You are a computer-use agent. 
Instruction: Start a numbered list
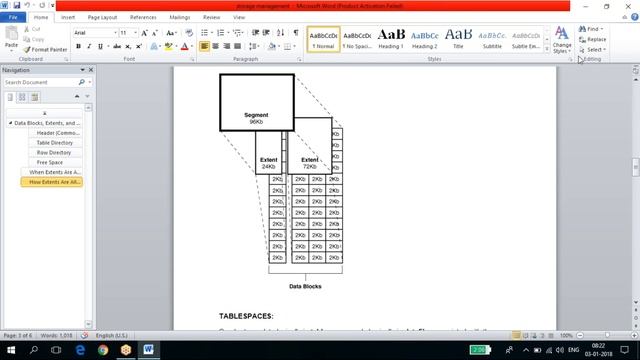(220, 33)
